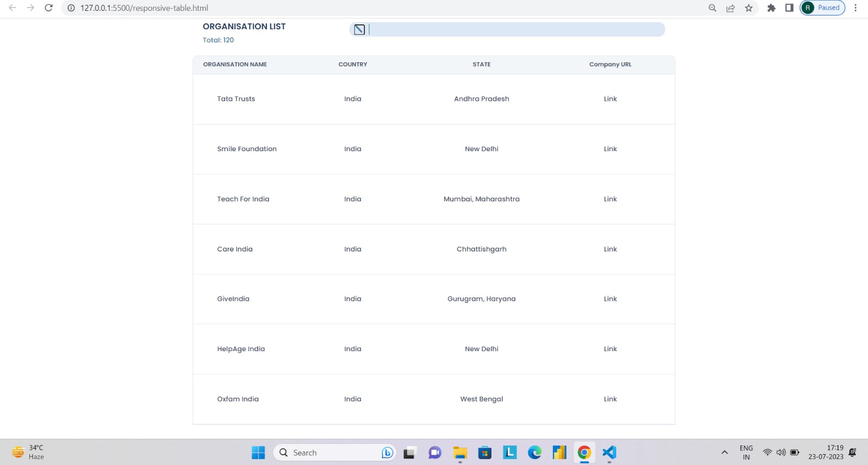Click the COUNTRY column header
Viewport: 868px width, 465px height.
click(x=353, y=64)
